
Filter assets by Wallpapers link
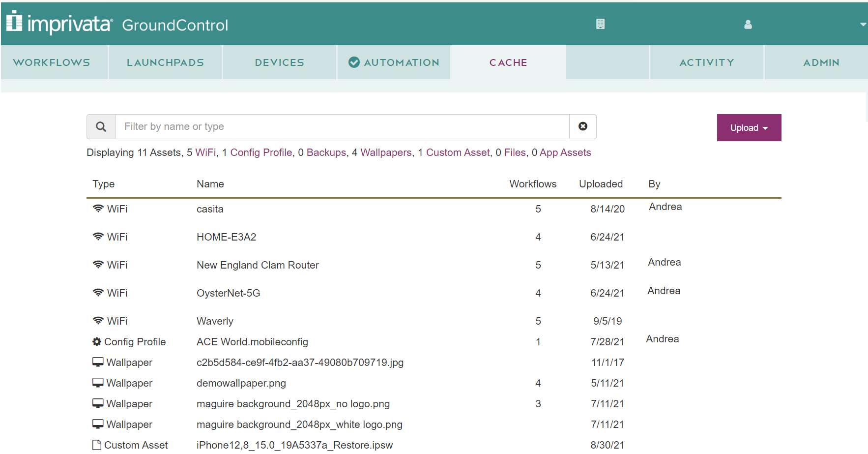click(x=386, y=152)
